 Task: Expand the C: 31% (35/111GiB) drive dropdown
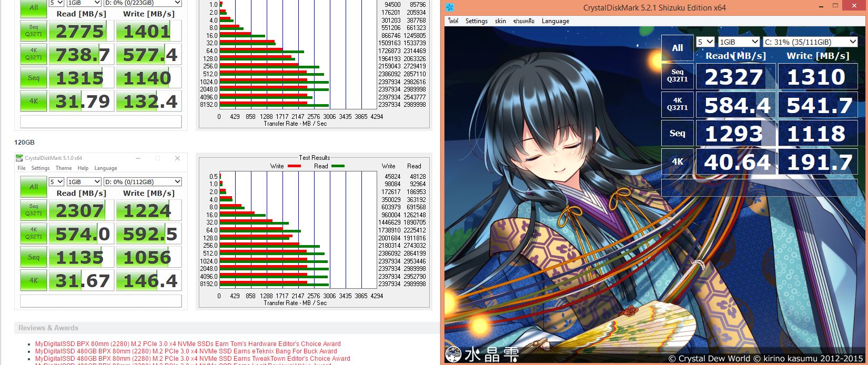click(x=810, y=42)
